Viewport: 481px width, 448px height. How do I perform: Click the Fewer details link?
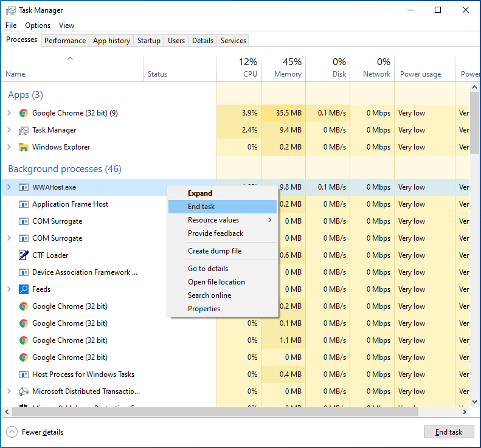coord(43,432)
